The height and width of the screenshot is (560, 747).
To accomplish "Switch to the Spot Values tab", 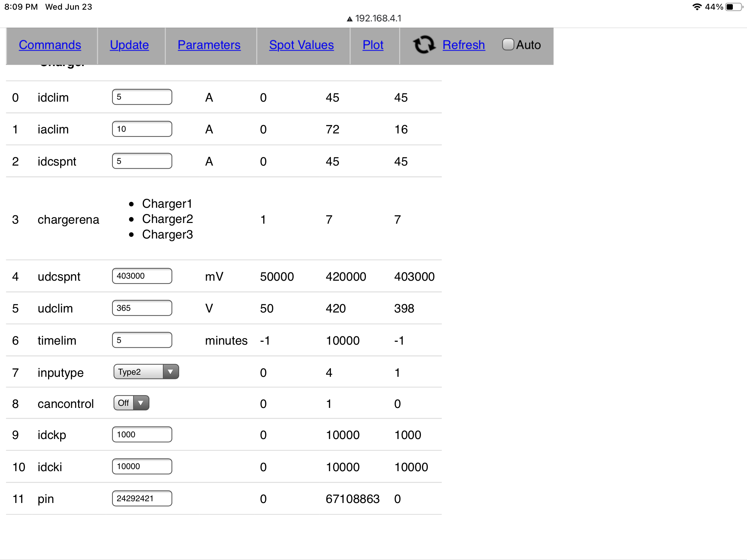I will coord(301,45).
